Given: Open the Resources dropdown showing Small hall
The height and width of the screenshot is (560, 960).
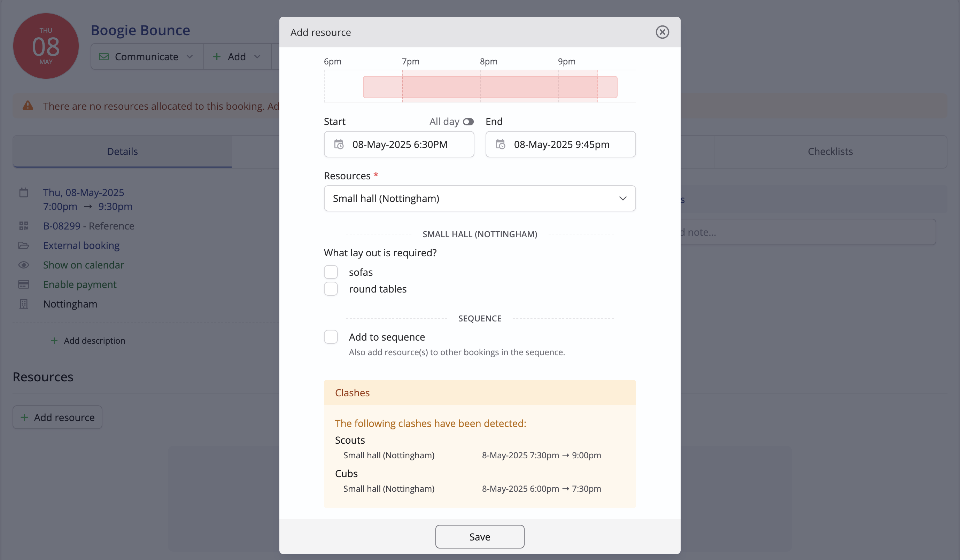Looking at the screenshot, I should (479, 198).
